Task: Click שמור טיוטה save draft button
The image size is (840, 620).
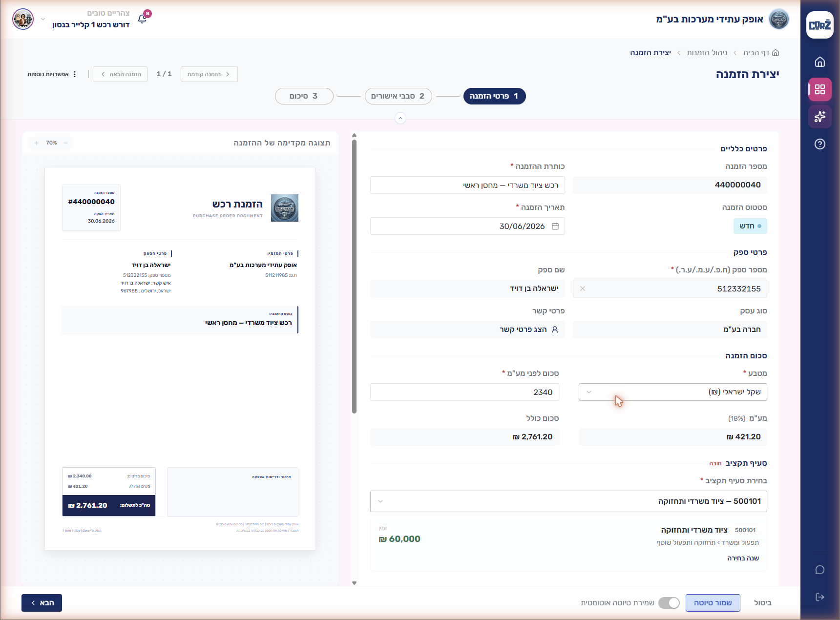Action: pos(713,603)
